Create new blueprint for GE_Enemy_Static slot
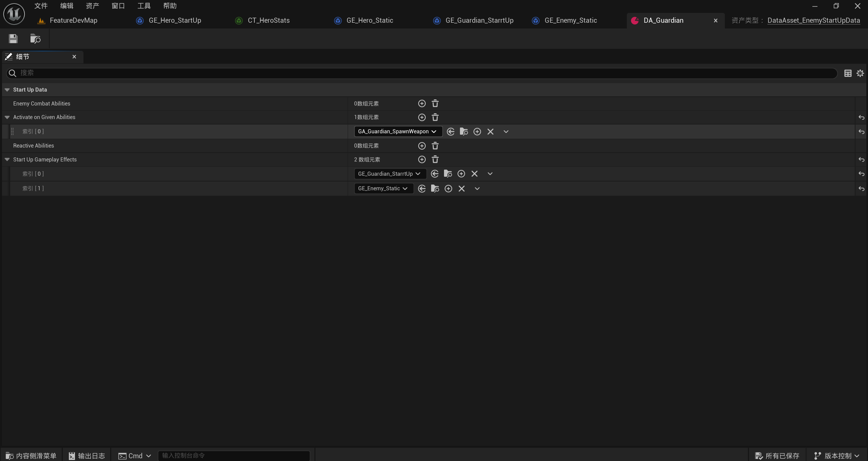The image size is (868, 461). 448,189
